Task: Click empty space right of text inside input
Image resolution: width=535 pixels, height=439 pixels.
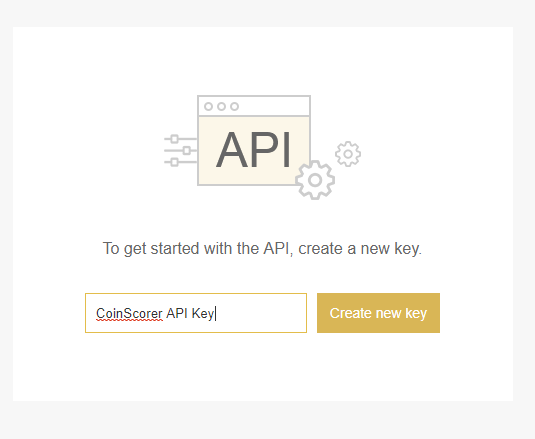Action: click(261, 313)
